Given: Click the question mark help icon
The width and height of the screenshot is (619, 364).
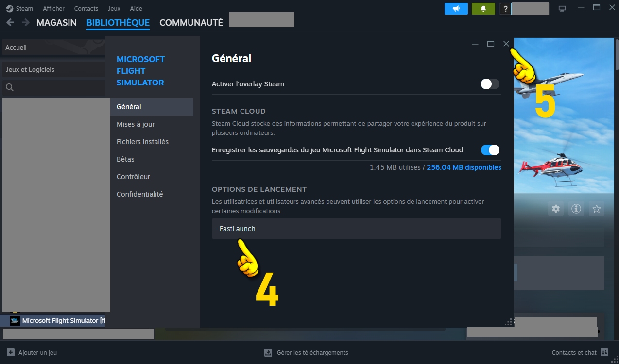Looking at the screenshot, I should pyautogui.click(x=506, y=9).
